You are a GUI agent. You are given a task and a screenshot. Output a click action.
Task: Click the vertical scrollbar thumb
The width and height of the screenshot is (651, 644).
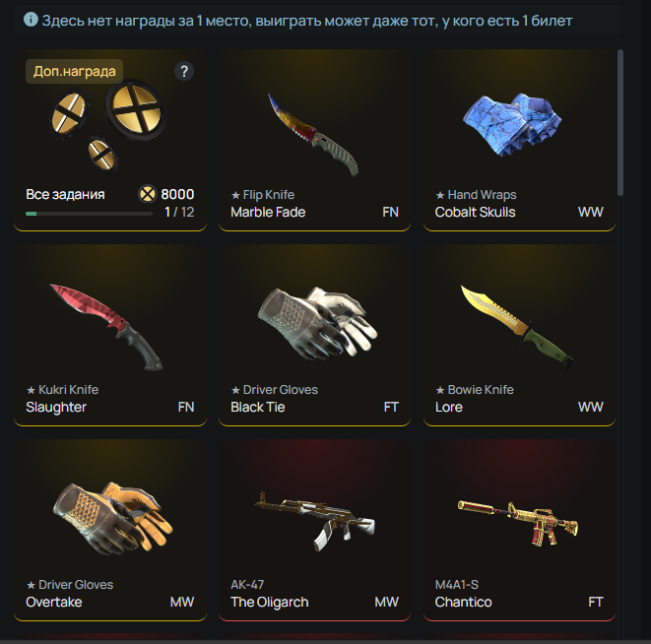click(x=620, y=122)
